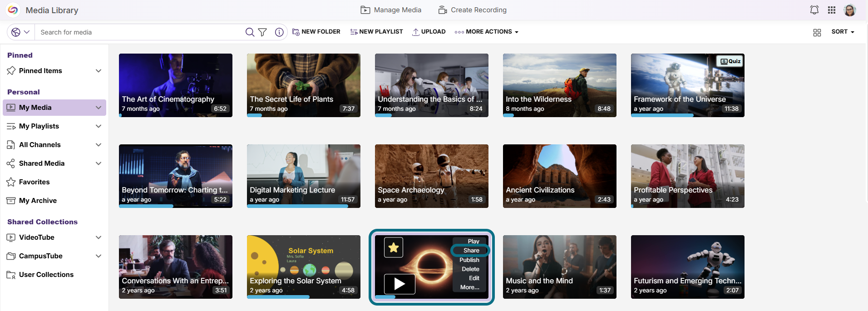Click the My Archive box icon
The image size is (868, 311).
[x=11, y=201]
